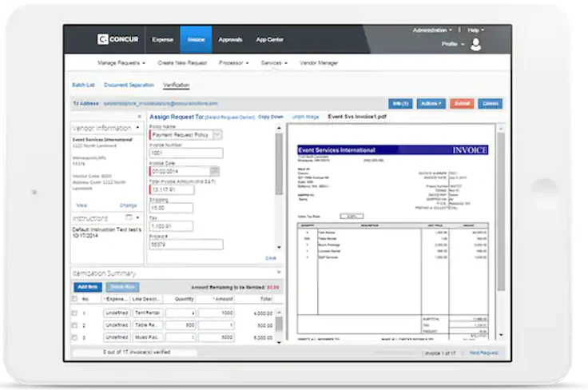Click the Project number field
The image size is (588, 390).
point(186,245)
